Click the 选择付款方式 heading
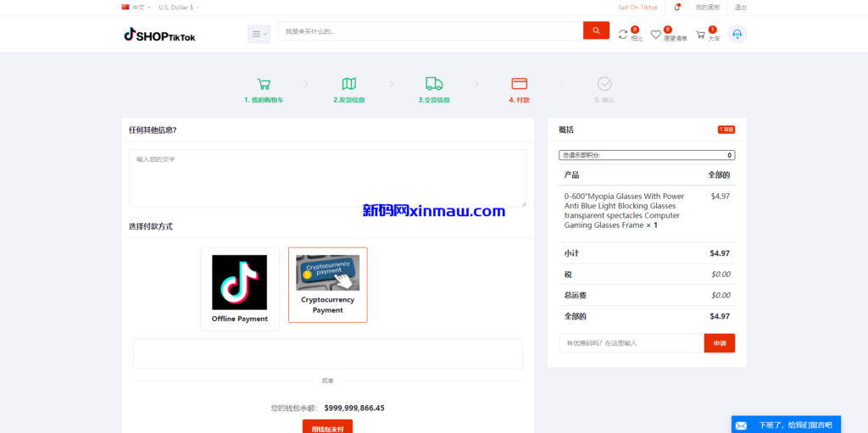The height and width of the screenshot is (433, 868). click(x=151, y=226)
